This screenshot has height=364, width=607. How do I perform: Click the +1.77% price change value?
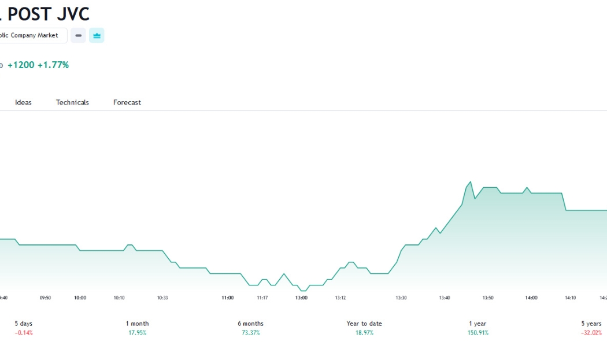click(53, 65)
